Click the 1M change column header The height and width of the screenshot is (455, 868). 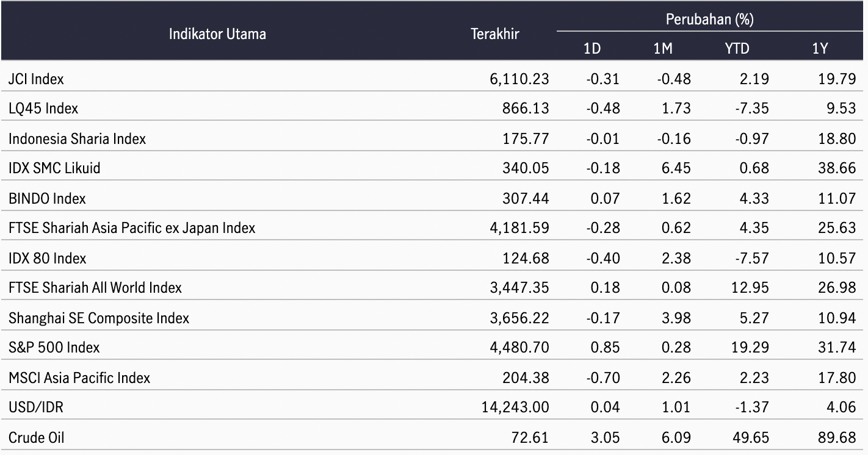[663, 49]
